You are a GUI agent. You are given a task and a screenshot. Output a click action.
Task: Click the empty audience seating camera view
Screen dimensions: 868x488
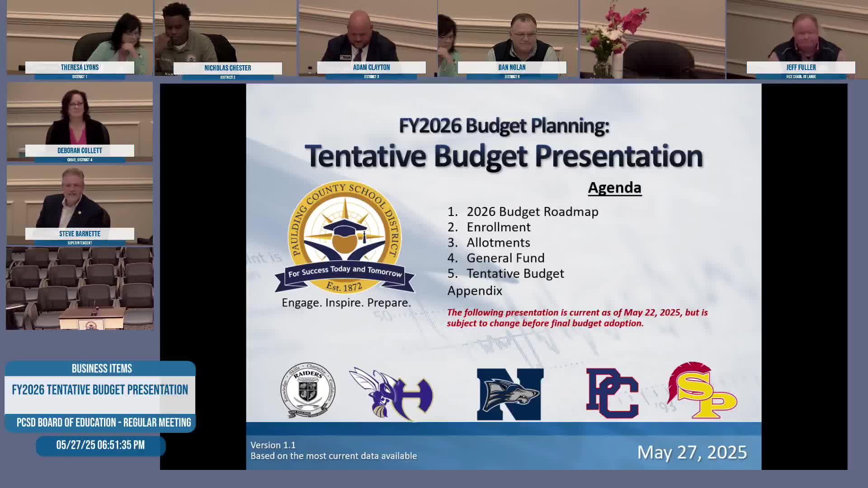(80, 288)
